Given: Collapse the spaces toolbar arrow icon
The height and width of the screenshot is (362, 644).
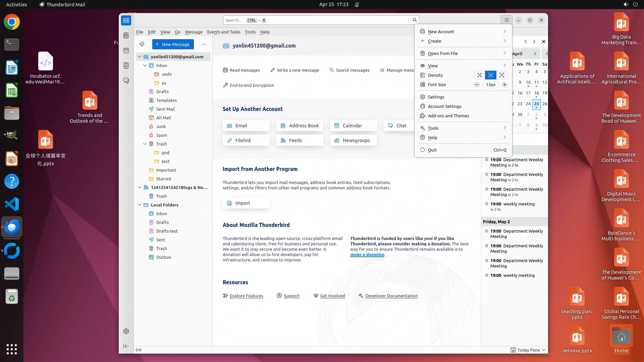Looking at the screenshot, I should pos(126,346).
